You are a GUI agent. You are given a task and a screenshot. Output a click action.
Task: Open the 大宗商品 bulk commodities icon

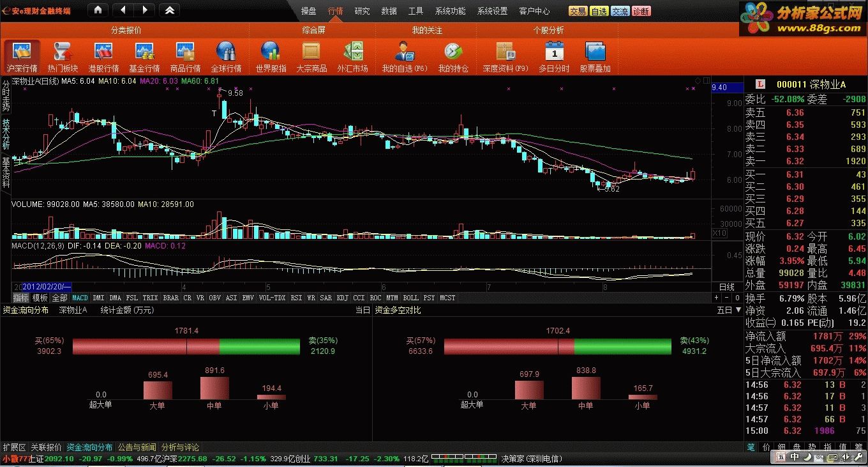311,57
